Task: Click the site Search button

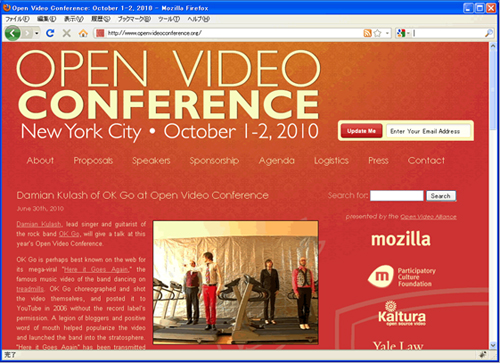Action: point(441,196)
